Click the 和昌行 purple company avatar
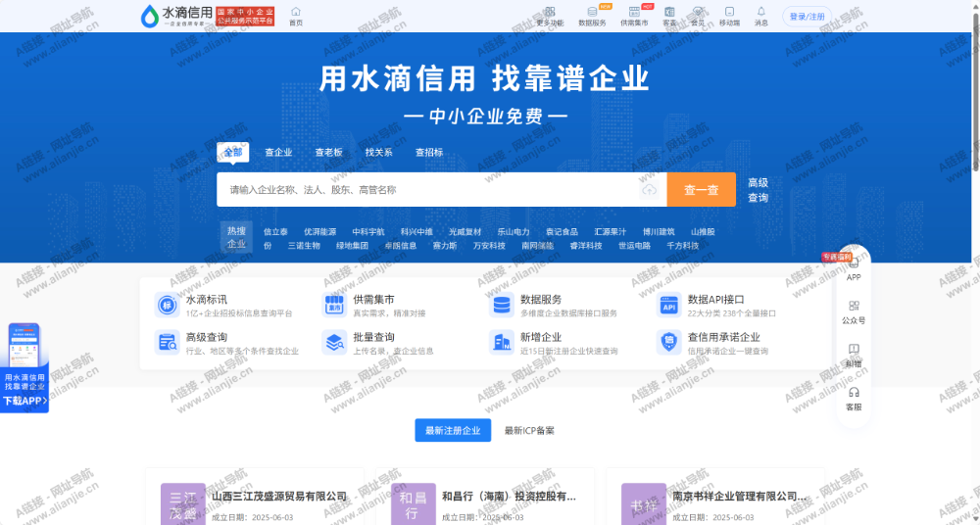Screen dimensions: 980x525 click(x=414, y=503)
